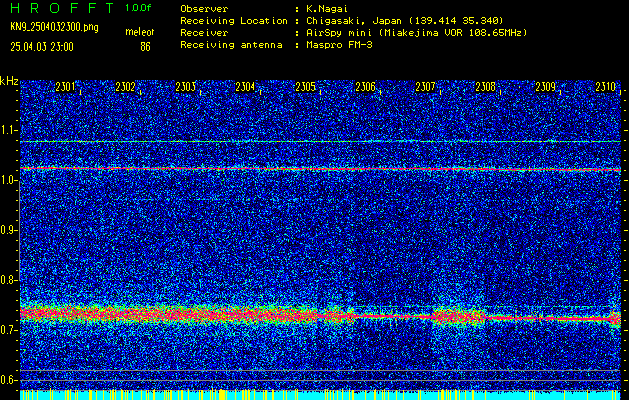
Task: Click the timestamp 25.04.03 23:00
Action: tap(42, 47)
